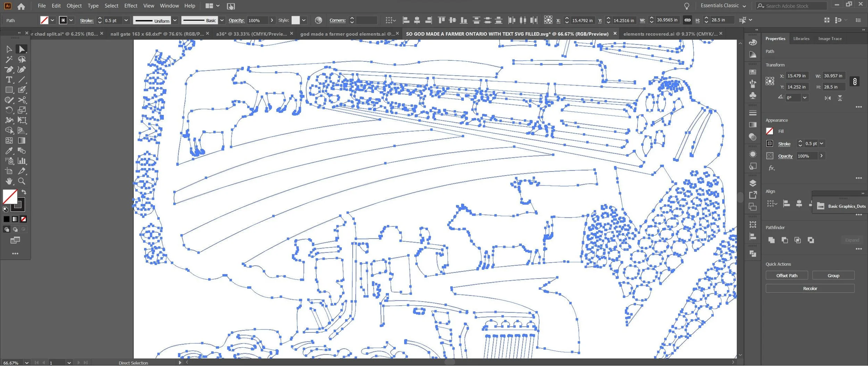868x366 pixels.
Task: Open Corners options link in control bar
Action: (x=337, y=20)
